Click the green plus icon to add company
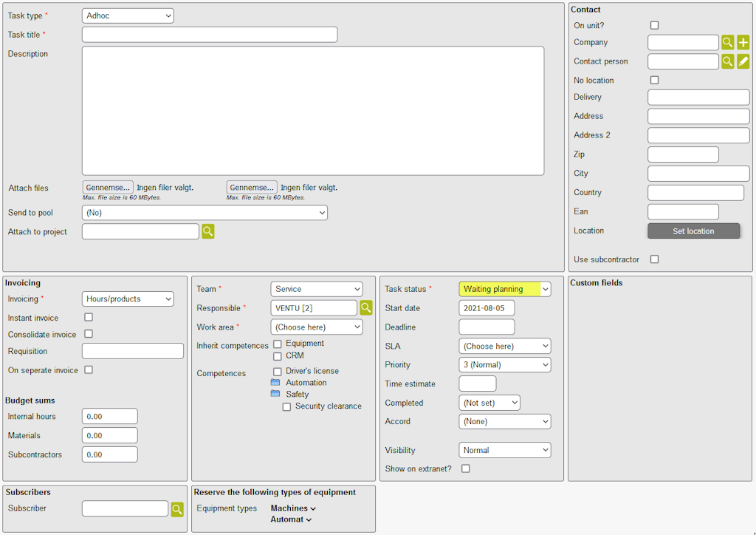 coord(743,43)
